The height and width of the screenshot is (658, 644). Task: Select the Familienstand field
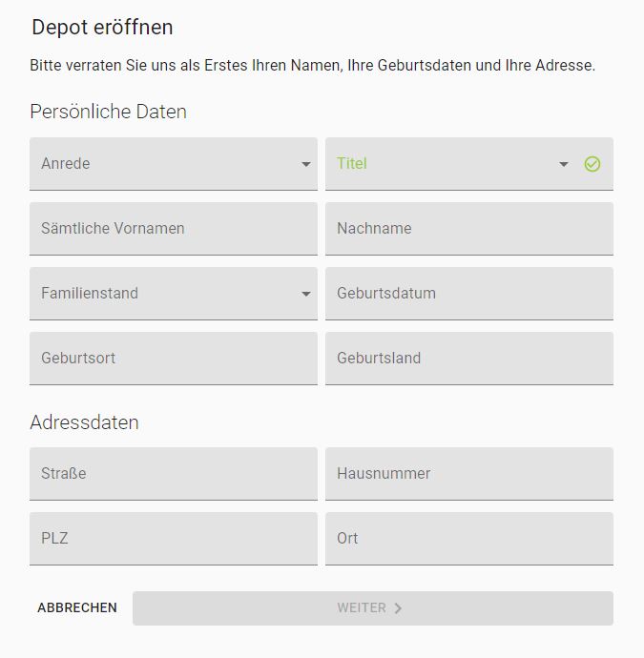coord(174,294)
